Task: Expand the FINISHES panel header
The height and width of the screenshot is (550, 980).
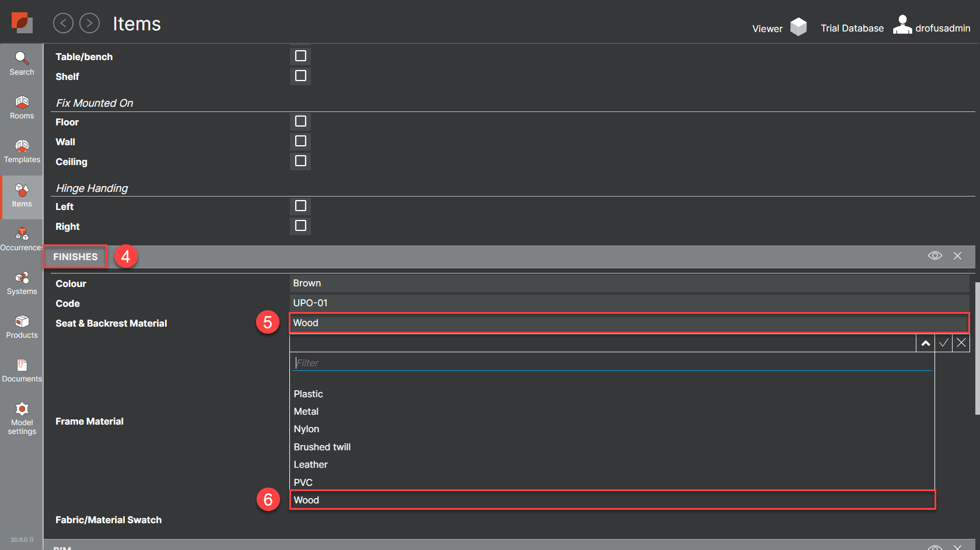Action: [x=75, y=257]
